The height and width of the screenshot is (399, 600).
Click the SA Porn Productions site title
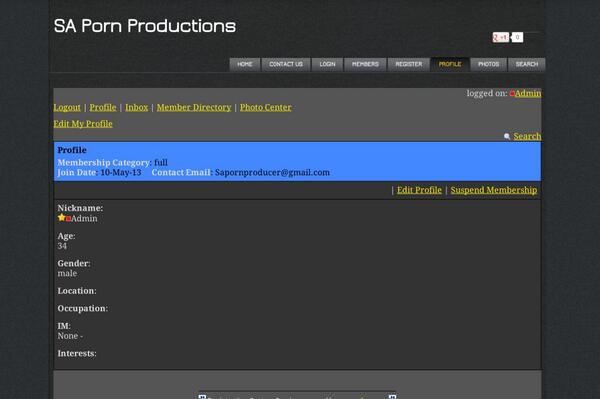coord(145,26)
